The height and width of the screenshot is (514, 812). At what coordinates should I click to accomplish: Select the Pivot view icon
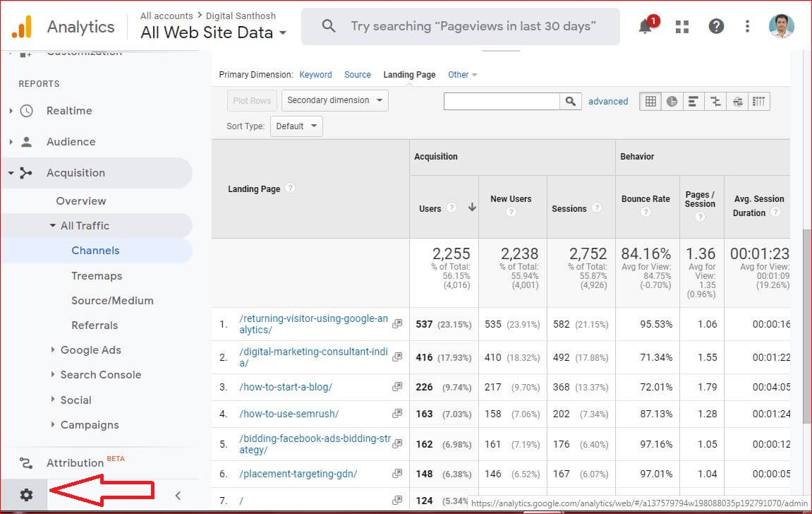coord(758,101)
